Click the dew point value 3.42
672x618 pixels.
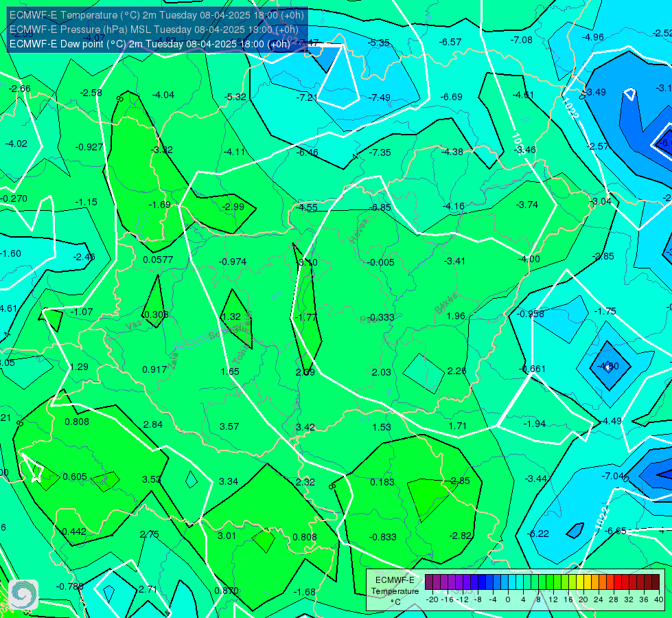(305, 427)
